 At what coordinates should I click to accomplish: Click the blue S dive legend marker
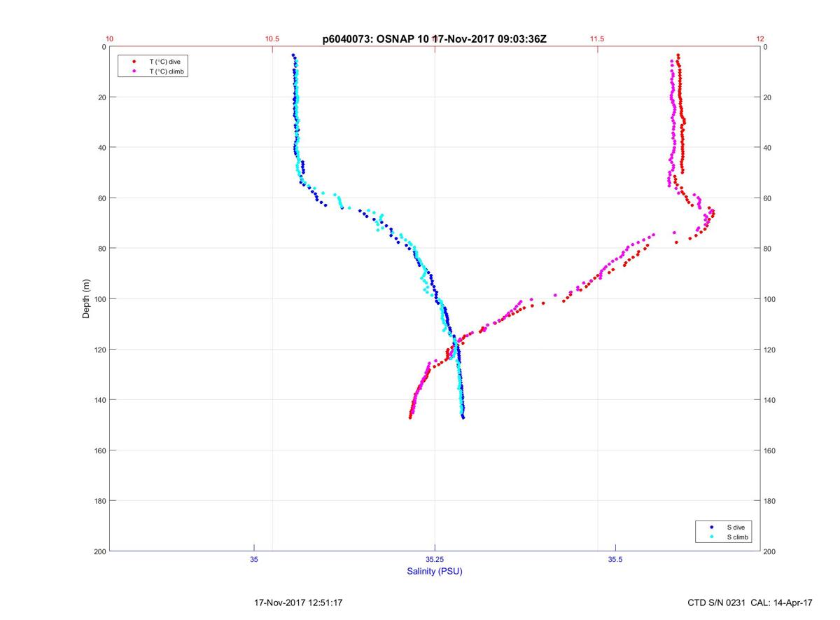(711, 527)
